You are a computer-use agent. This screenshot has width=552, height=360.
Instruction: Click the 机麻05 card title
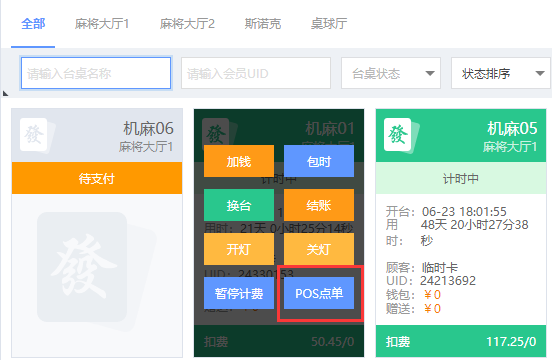[512, 128]
